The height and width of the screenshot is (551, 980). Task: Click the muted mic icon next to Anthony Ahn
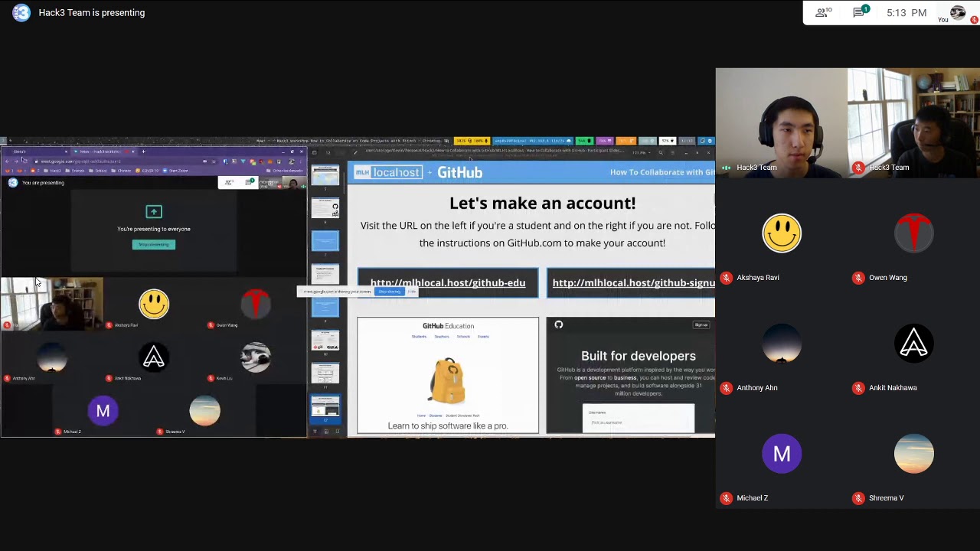[726, 388]
